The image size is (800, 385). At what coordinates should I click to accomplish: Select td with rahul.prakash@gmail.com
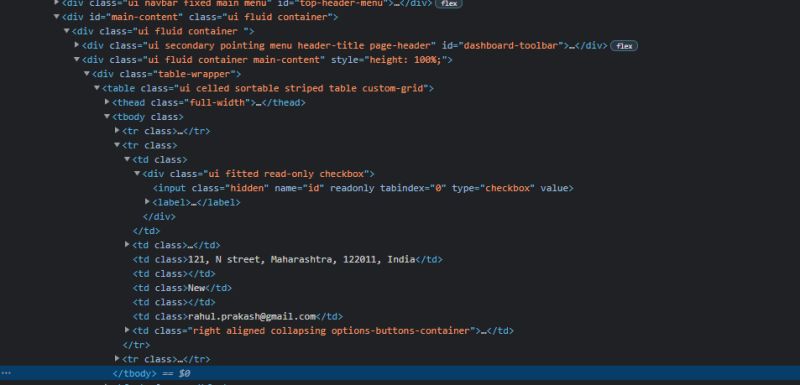pyautogui.click(x=237, y=317)
